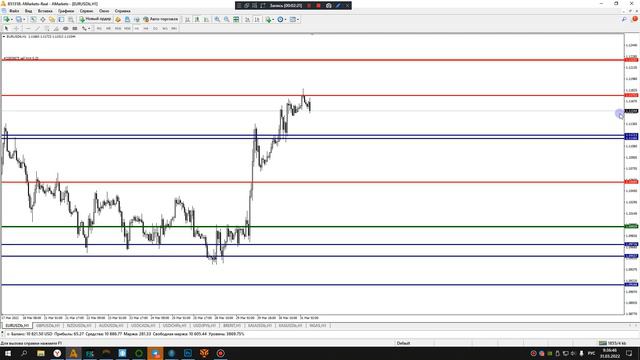Image resolution: width=640 pixels, height=360 pixels.
Task: Open the Templates icon
Action: pos(293,19)
